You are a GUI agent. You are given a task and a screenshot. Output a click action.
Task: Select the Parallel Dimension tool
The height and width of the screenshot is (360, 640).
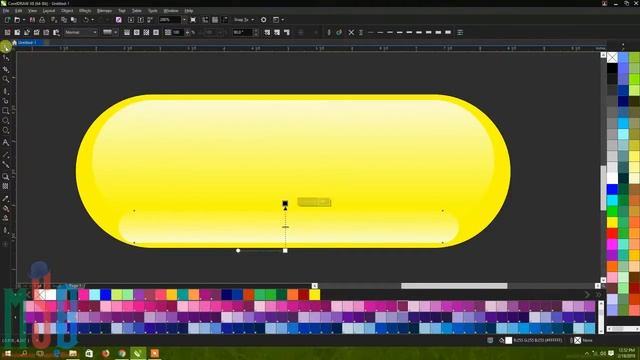6,155
